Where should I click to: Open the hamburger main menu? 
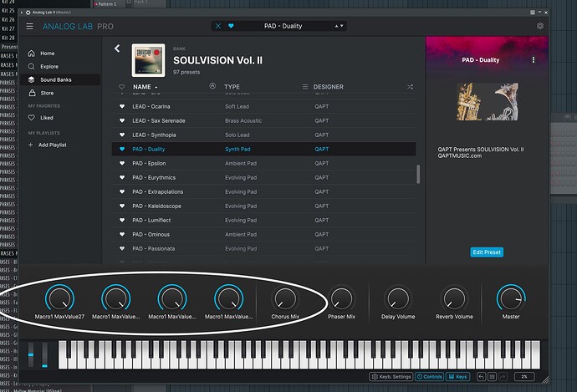pos(29,26)
